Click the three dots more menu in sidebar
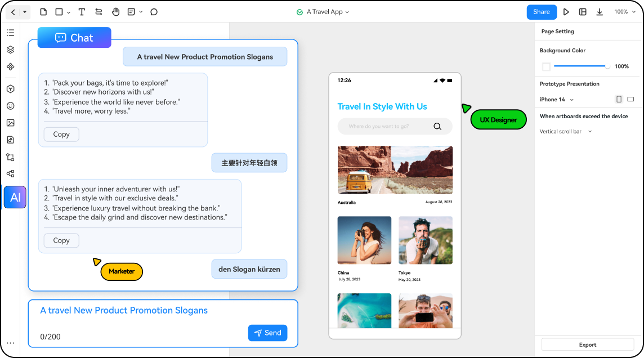 (x=11, y=343)
